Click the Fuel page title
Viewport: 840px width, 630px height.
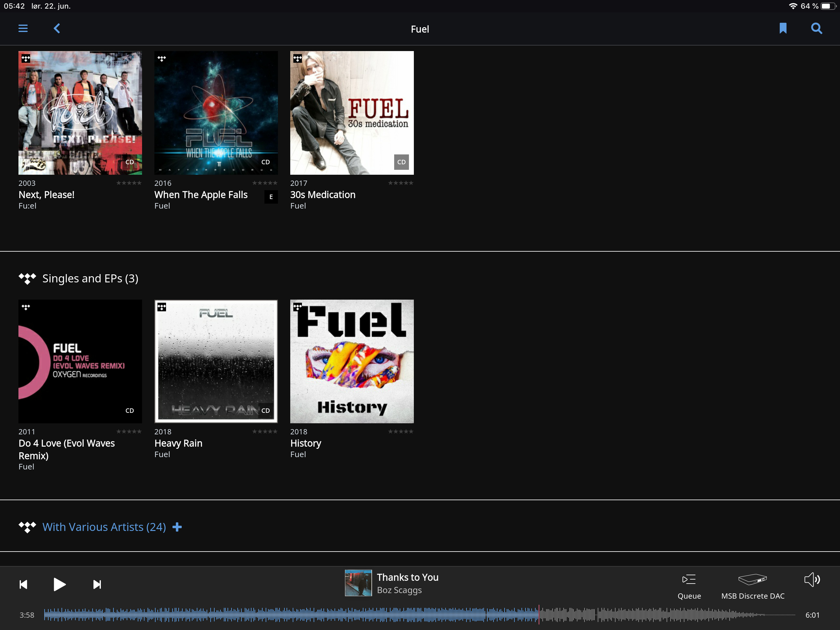tap(420, 29)
